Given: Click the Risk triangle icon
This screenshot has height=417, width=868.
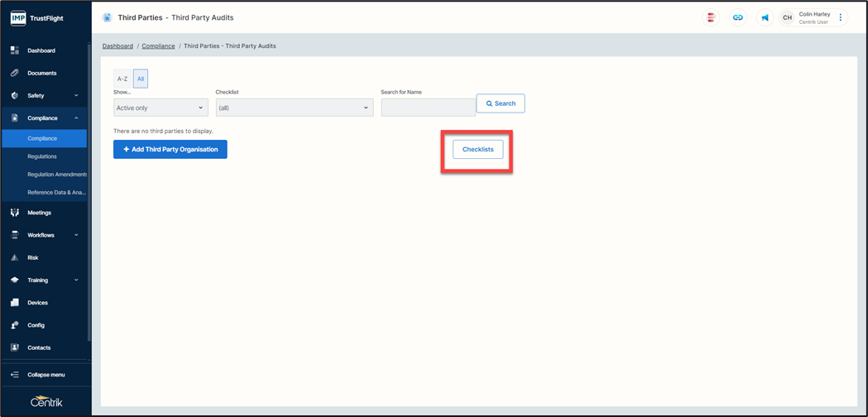Looking at the screenshot, I should (x=15, y=257).
